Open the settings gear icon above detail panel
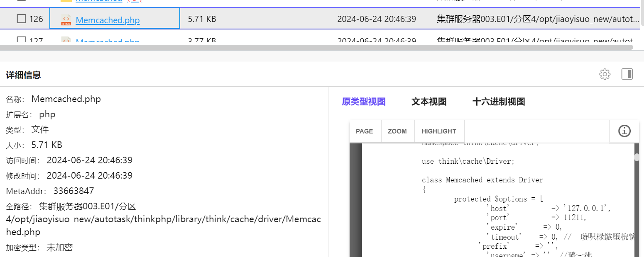The image size is (644, 257). [x=605, y=74]
